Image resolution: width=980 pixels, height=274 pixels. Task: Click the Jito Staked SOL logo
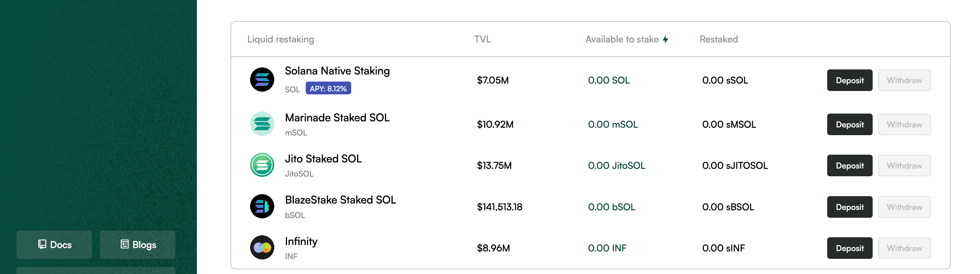(262, 165)
